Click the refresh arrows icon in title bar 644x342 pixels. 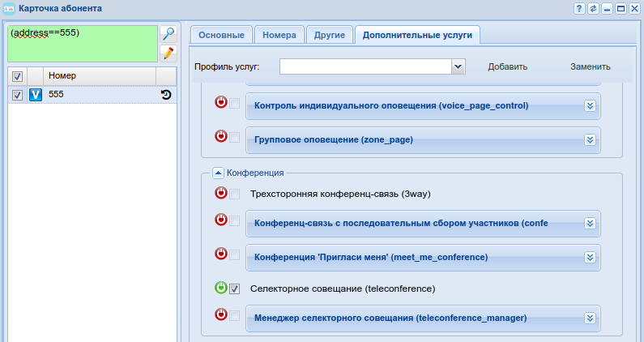[x=593, y=8]
